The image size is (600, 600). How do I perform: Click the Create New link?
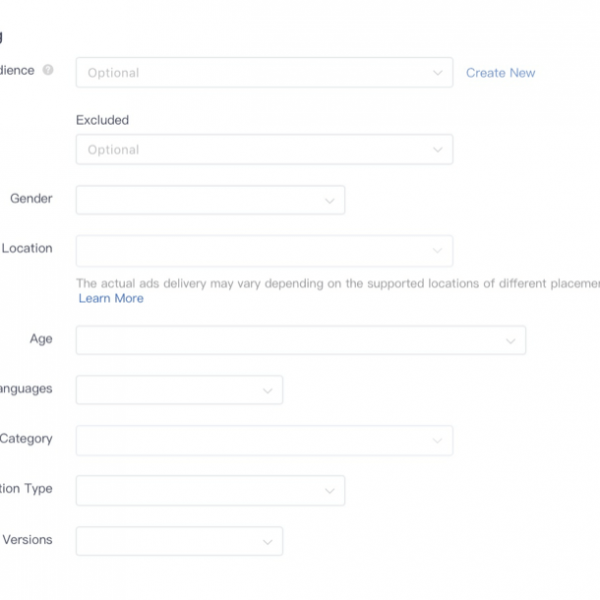(501, 73)
